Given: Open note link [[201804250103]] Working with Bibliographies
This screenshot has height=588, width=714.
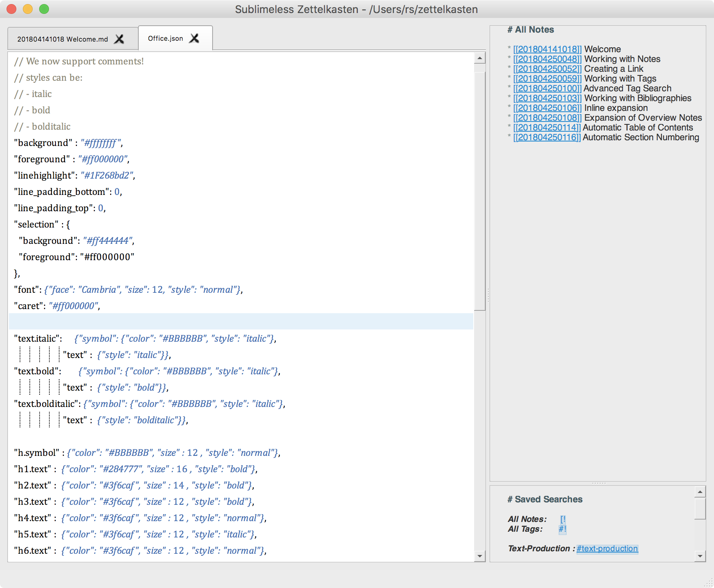Looking at the screenshot, I should [x=547, y=98].
